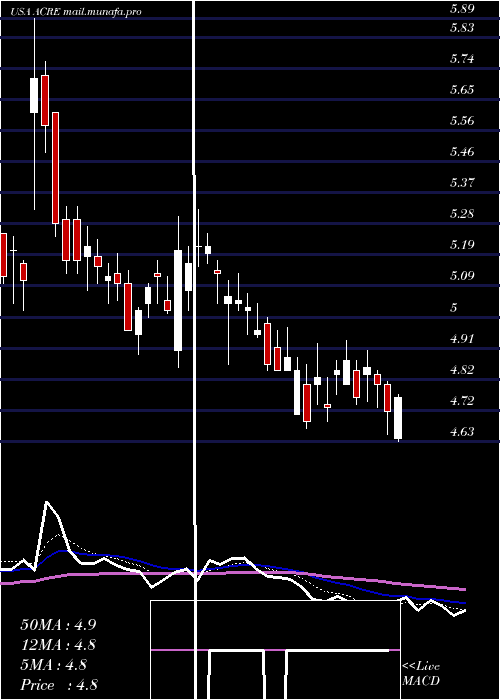
Task: Select the 5.65 price level label
Action: pyautogui.click(x=462, y=90)
